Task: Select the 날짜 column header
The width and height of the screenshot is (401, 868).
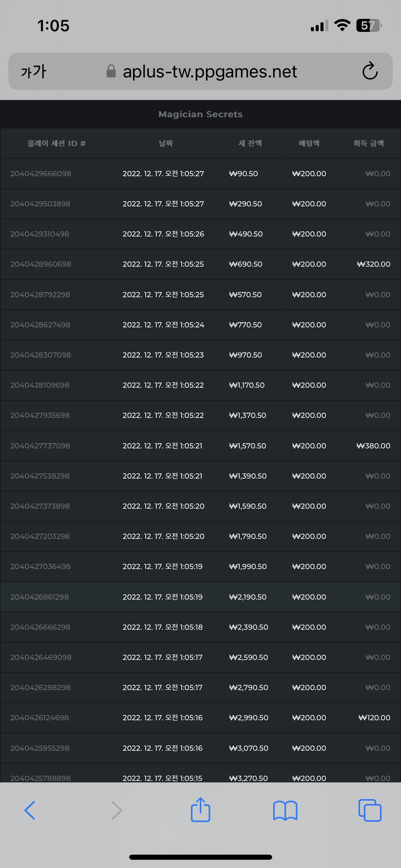Action: point(166,143)
